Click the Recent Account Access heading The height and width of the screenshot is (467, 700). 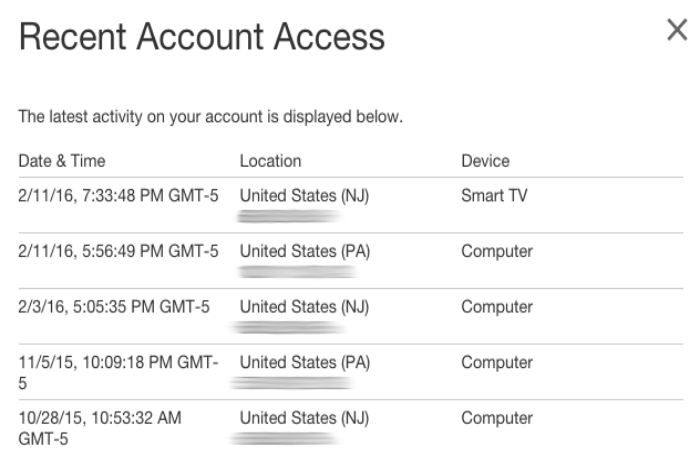(202, 36)
